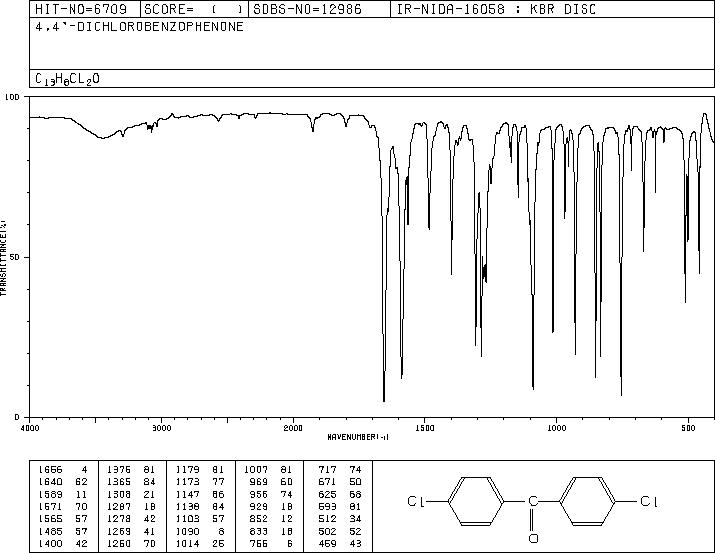Screen dimensions: 715x553
Task: Click the 1400 peak entry in table
Action: tap(63, 544)
